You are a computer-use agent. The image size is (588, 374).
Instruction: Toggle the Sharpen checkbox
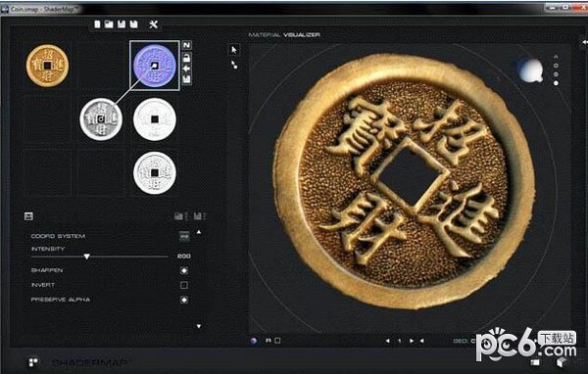point(184,270)
